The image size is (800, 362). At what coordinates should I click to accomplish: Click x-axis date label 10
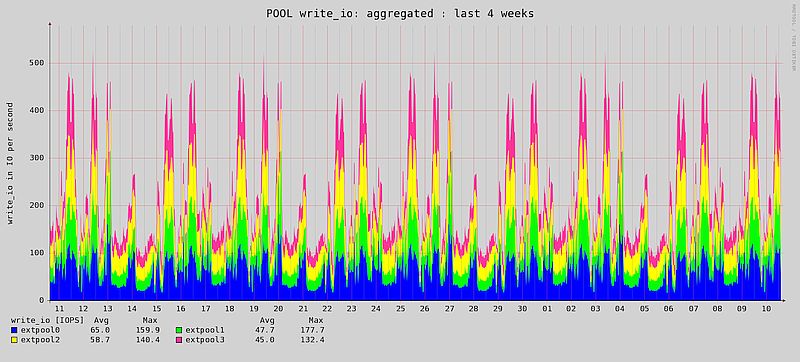(x=766, y=309)
